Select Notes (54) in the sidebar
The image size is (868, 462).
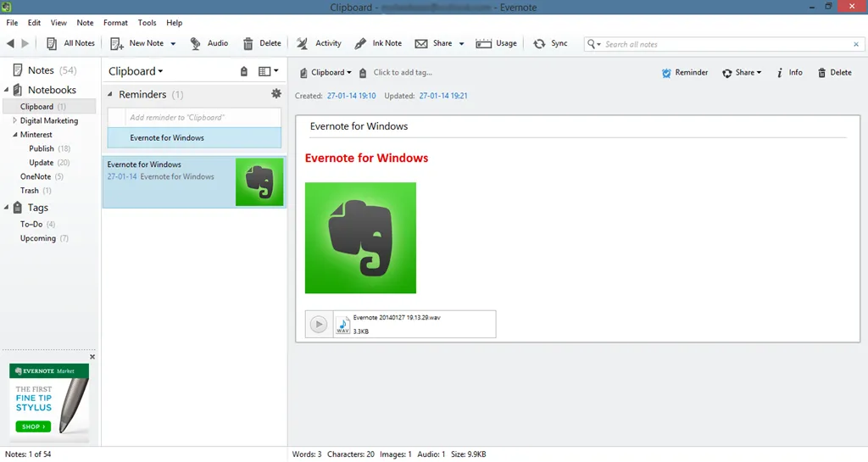pos(44,70)
